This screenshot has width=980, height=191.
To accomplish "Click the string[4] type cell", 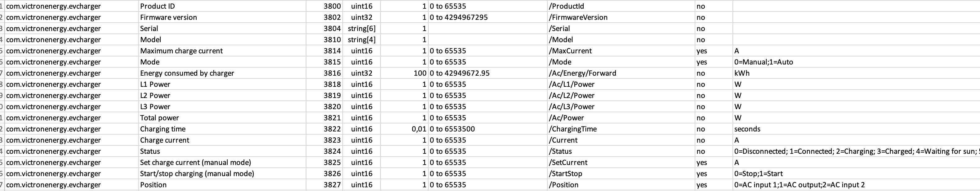I will (361, 40).
